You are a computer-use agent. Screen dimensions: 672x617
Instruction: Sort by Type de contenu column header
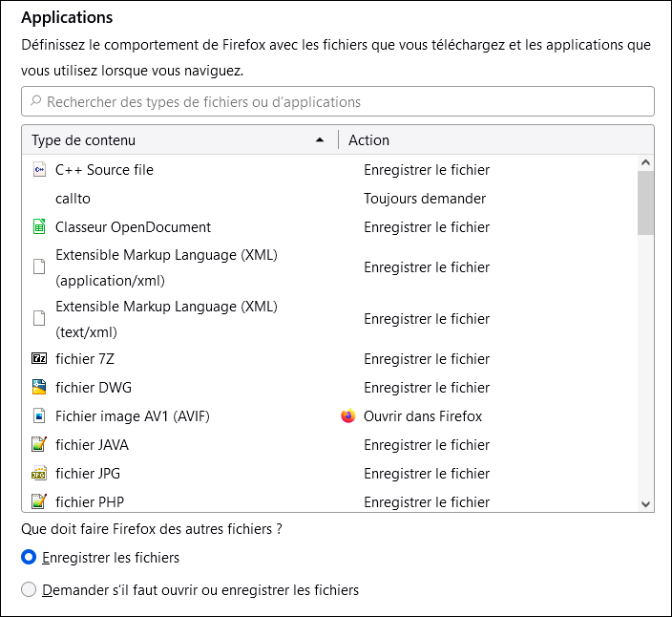(180, 140)
